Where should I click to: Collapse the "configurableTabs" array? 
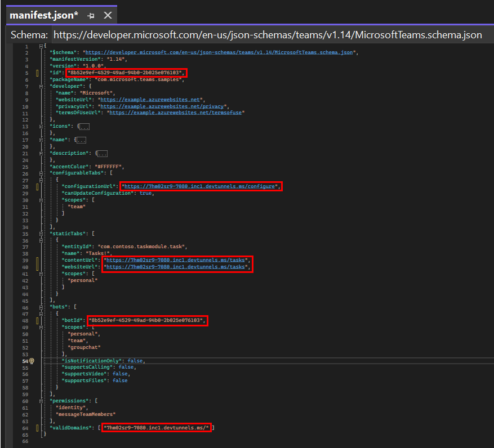coord(41,173)
